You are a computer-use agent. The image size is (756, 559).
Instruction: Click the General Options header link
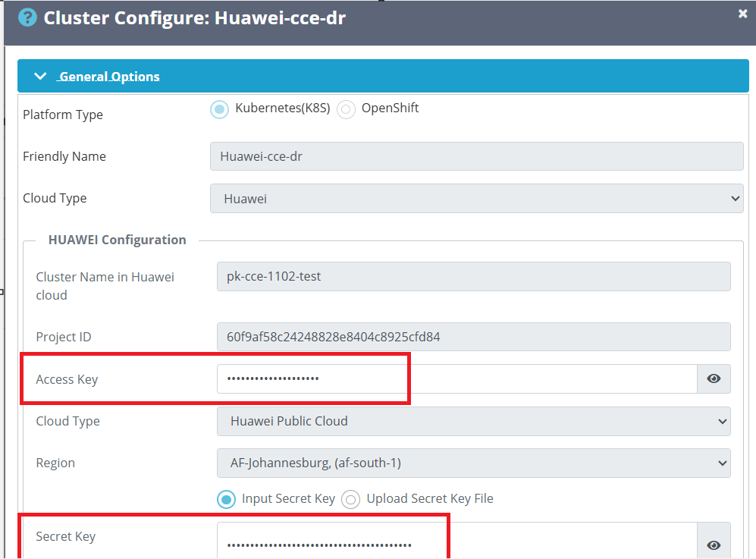click(109, 77)
